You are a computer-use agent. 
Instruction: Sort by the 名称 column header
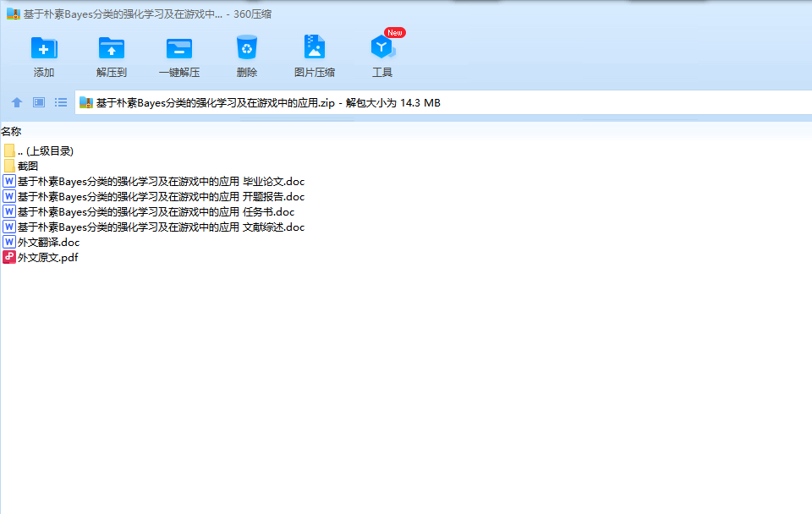(11, 132)
